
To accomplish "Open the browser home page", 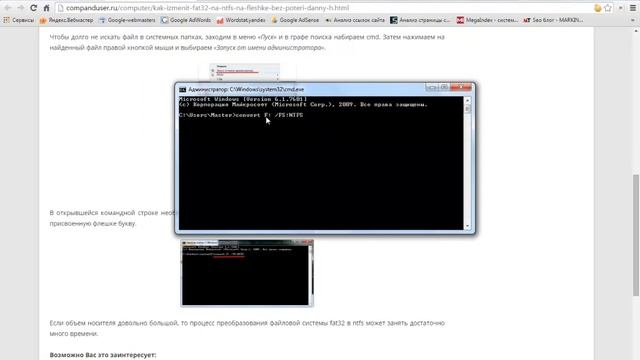I will pos(47,8).
